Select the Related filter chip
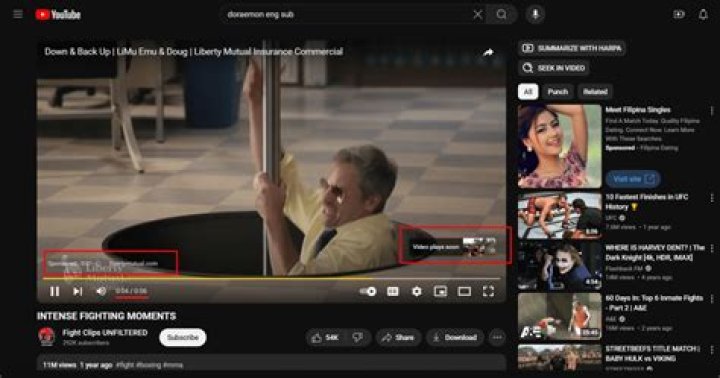 click(595, 92)
